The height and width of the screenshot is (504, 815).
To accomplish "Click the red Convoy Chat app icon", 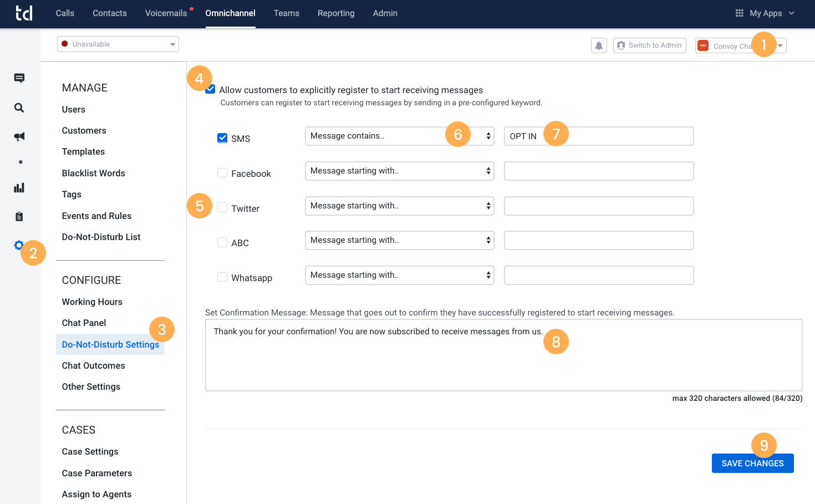I will click(703, 45).
